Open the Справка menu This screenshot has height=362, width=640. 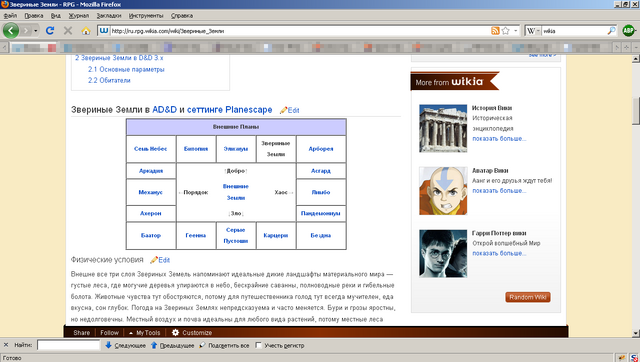coord(182,16)
